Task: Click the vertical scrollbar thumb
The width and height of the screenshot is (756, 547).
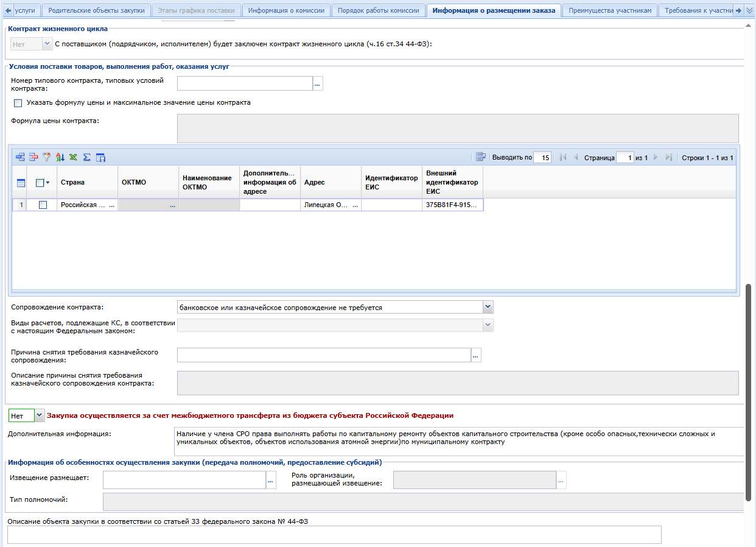Action: click(749, 392)
